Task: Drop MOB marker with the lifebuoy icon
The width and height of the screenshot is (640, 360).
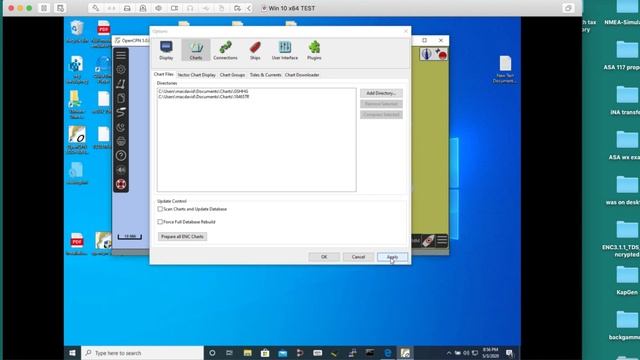Action: (121, 184)
